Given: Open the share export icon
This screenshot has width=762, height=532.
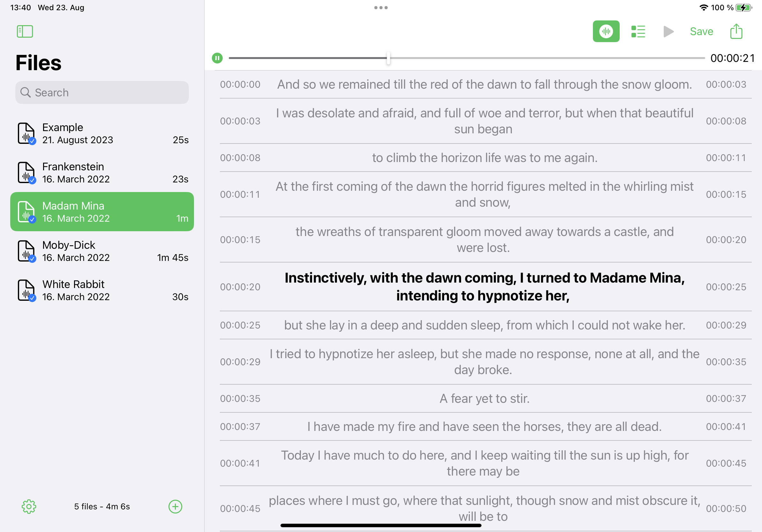Looking at the screenshot, I should [736, 31].
